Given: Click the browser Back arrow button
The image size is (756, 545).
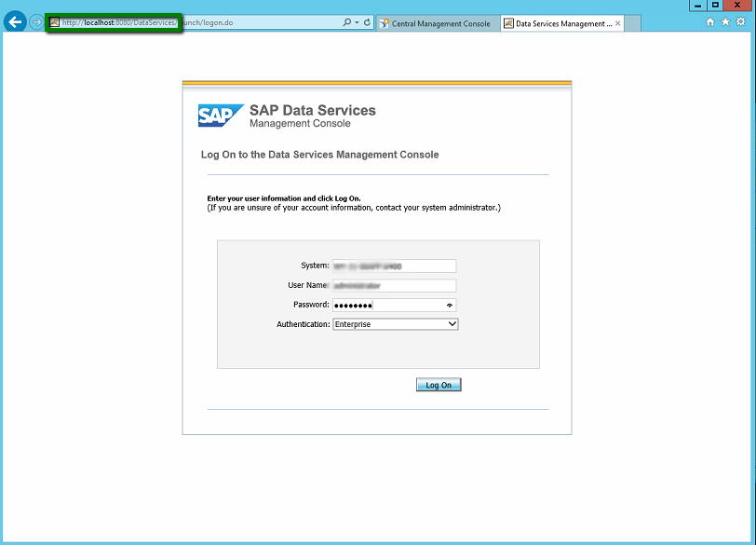Looking at the screenshot, I should [15, 22].
